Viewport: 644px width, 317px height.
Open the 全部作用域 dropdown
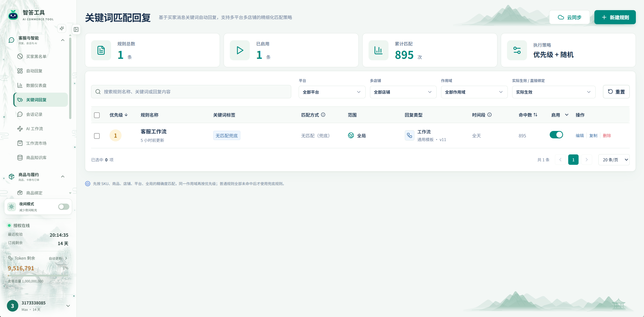474,92
